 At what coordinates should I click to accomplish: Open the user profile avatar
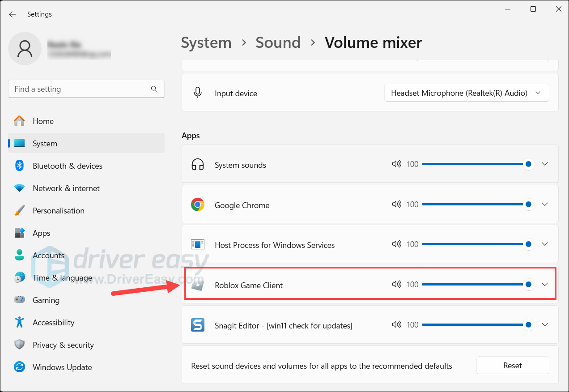(x=25, y=48)
